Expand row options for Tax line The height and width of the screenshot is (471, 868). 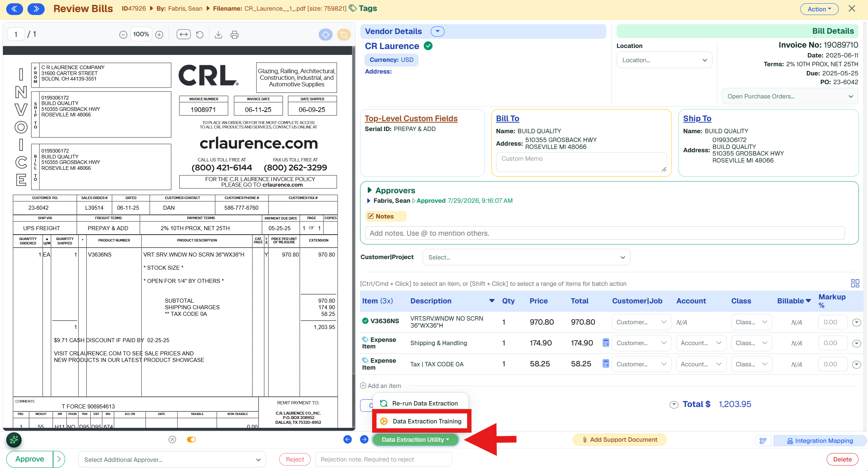(856, 365)
